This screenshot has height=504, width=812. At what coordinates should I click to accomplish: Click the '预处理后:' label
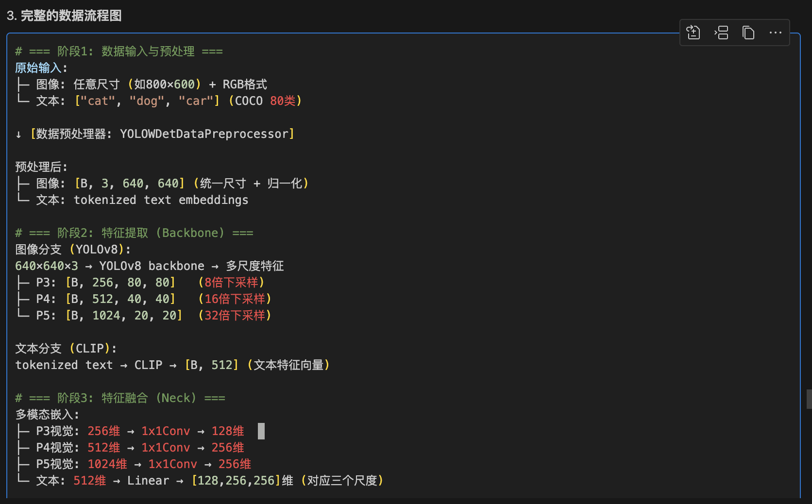(x=41, y=167)
